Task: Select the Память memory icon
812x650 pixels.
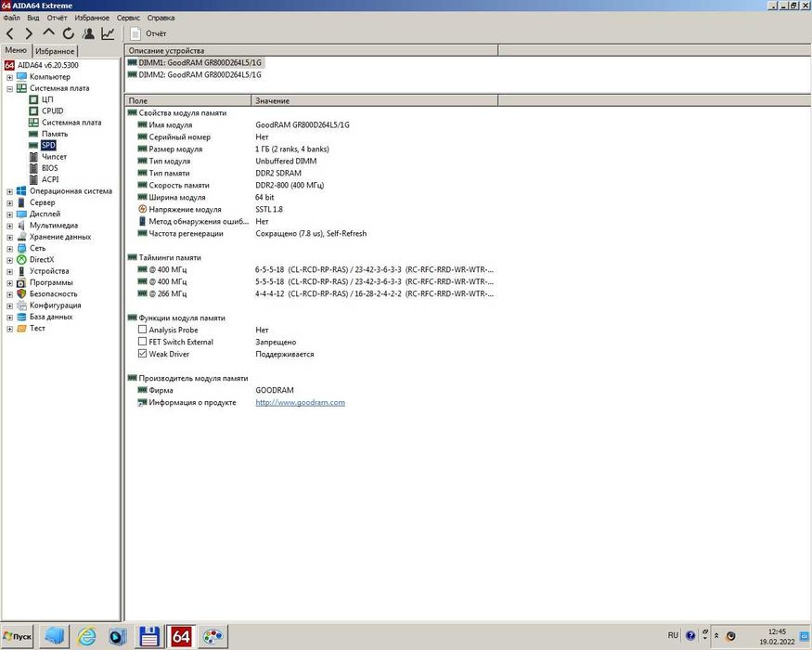Action: 33,134
